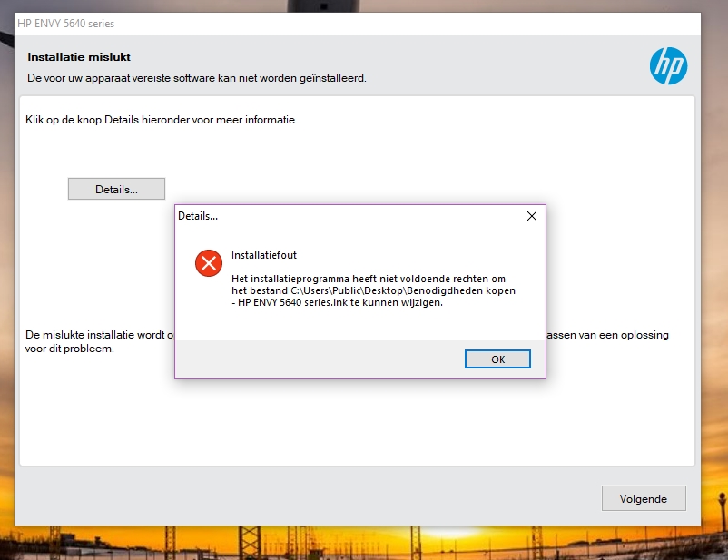Screen dimensions: 728x560
Task: Click the red error icon
Action: click(x=209, y=263)
